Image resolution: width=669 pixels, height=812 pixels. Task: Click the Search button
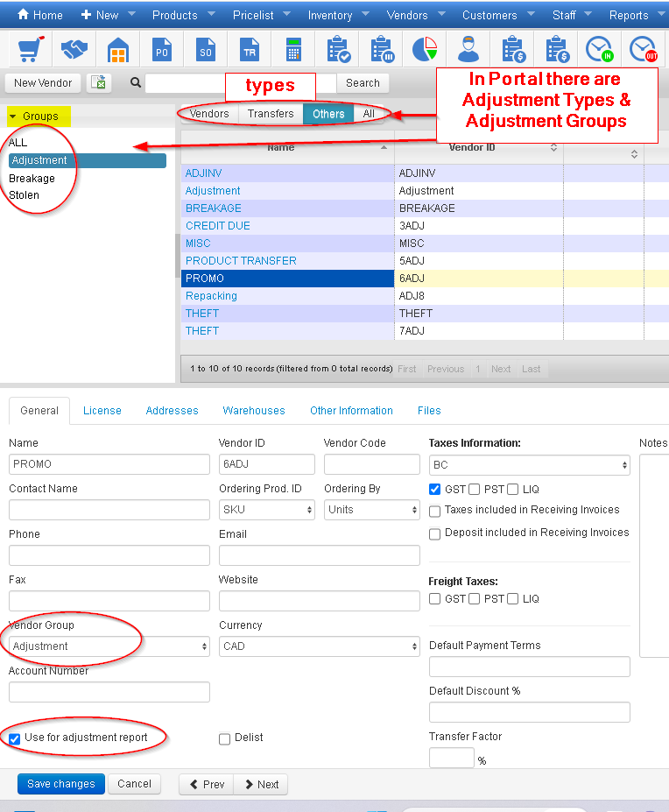tap(363, 83)
